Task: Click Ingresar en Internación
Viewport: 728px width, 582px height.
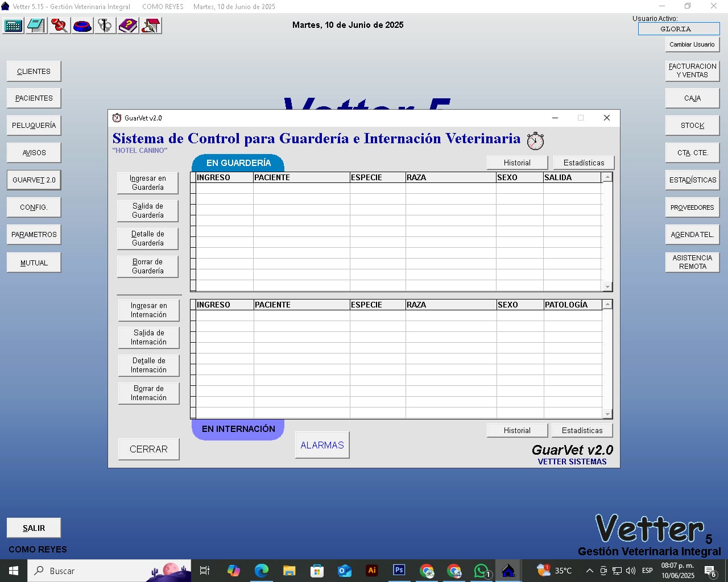Action: coord(149,310)
